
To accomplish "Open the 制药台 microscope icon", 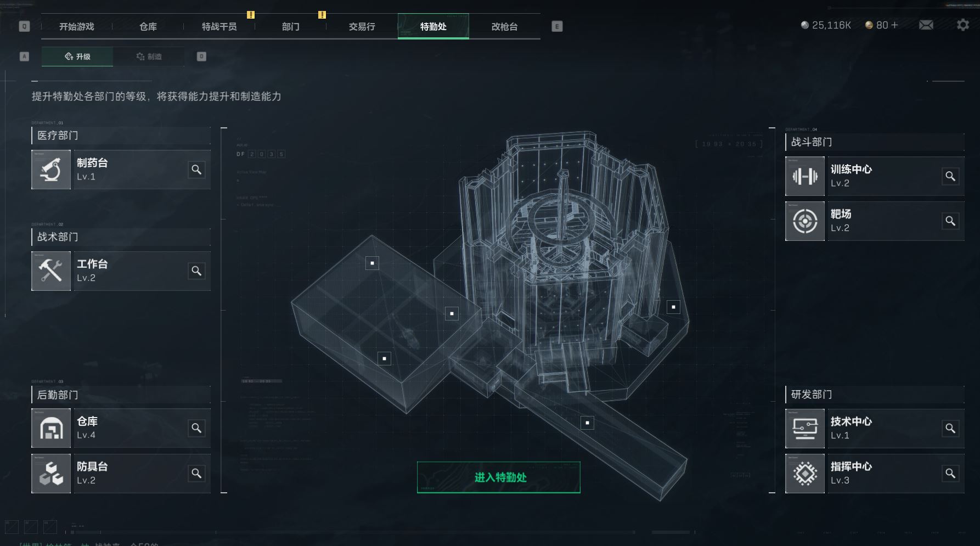I will click(x=51, y=170).
